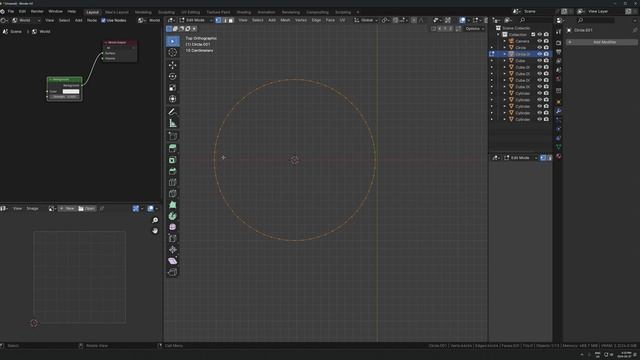Open the Mesh menu in the 3D viewport
Image resolution: width=640 pixels, height=360 pixels.
click(285, 20)
